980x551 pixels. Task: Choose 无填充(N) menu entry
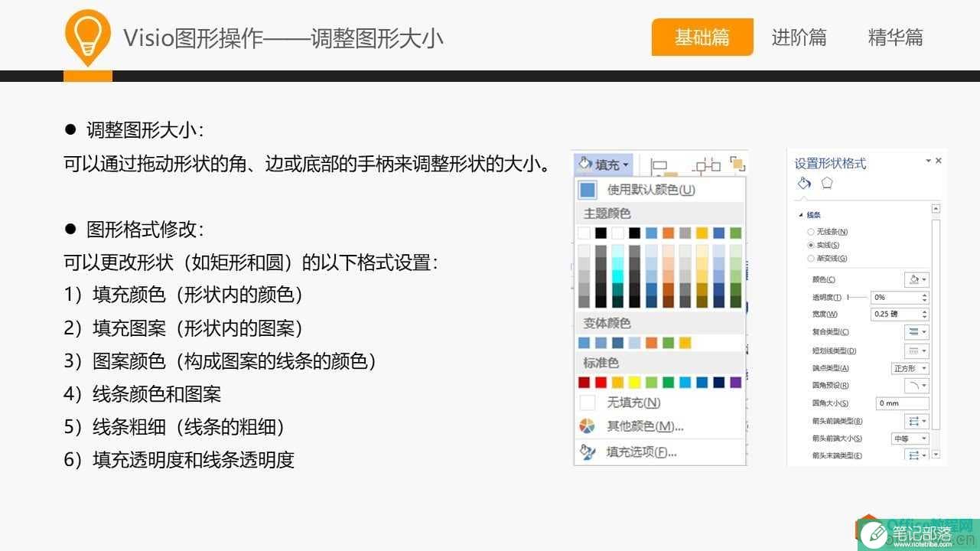659,402
